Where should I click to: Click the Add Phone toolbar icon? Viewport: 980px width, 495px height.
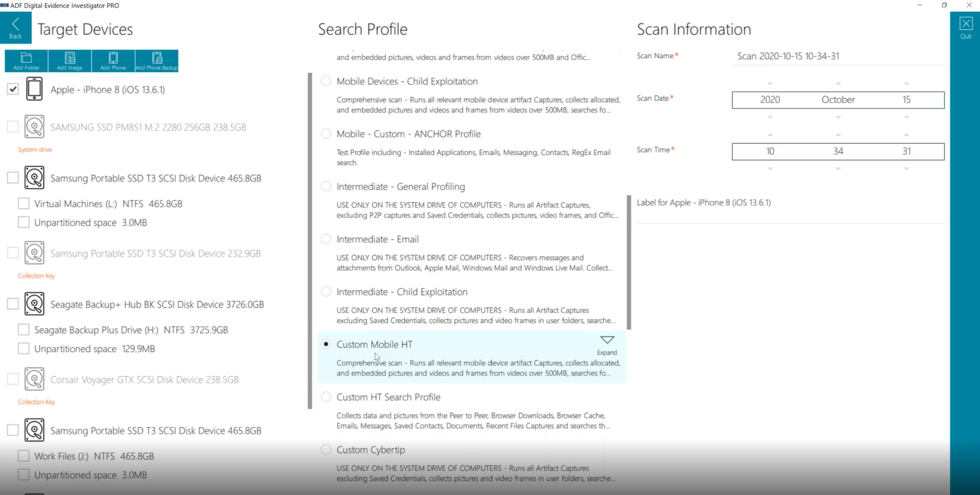[x=113, y=61]
